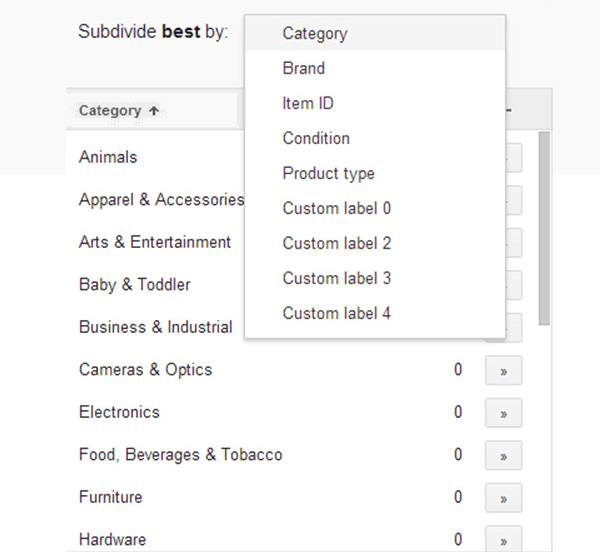Subdivide the Food, Beverages & Tobacco row
600x553 pixels.
[x=503, y=456]
